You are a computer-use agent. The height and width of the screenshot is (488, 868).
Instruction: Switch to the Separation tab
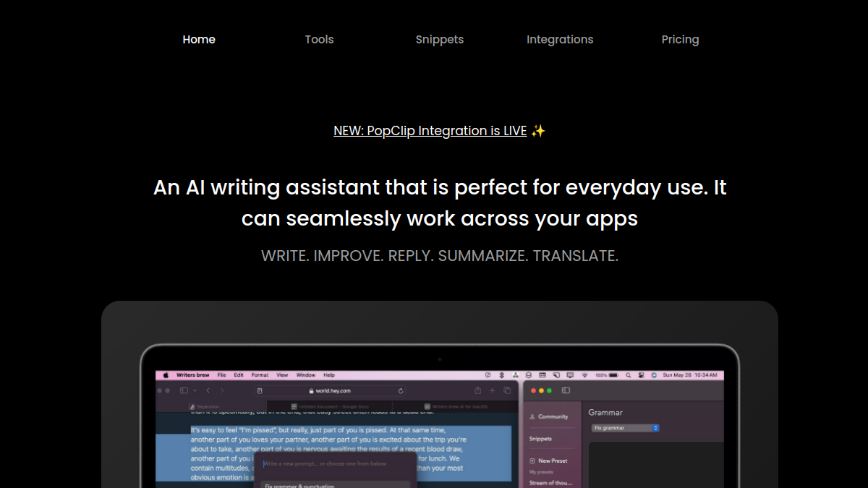tap(205, 406)
